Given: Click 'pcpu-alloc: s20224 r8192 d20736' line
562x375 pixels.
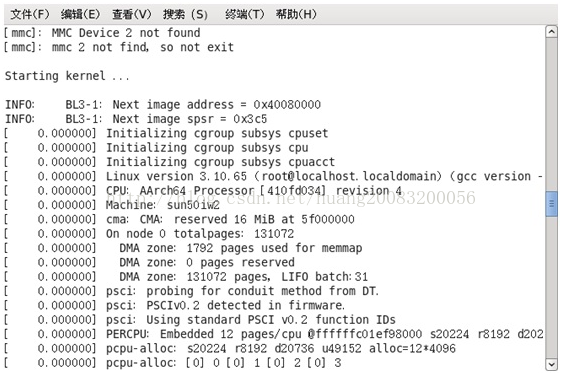Looking at the screenshot, I should (x=230, y=348).
